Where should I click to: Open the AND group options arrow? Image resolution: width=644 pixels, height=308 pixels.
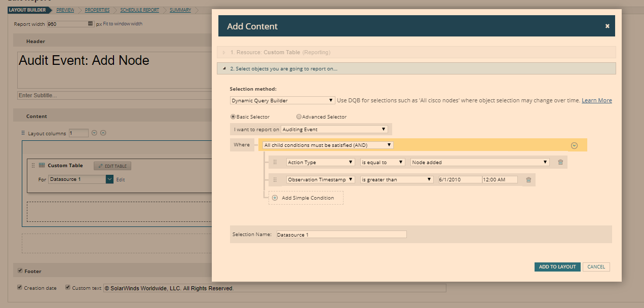click(574, 145)
